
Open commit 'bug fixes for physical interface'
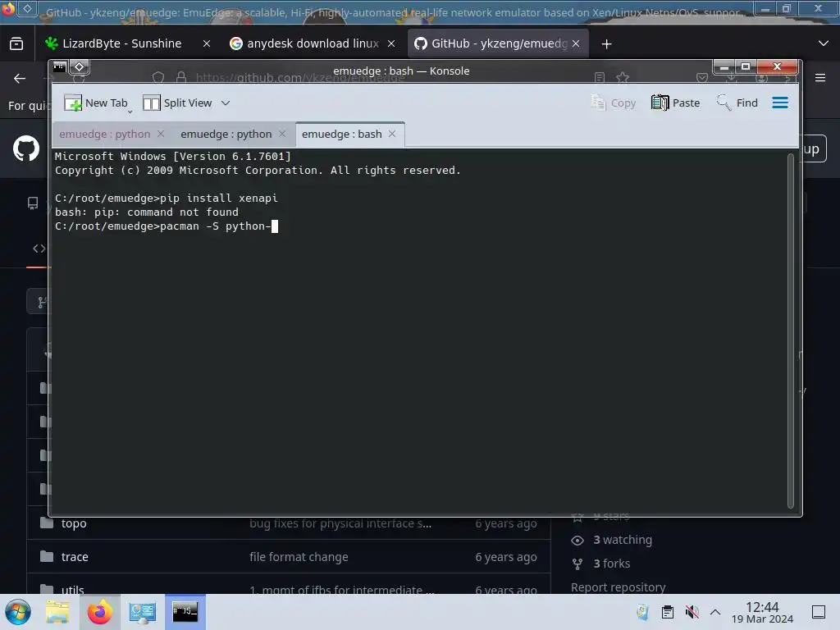(340, 523)
